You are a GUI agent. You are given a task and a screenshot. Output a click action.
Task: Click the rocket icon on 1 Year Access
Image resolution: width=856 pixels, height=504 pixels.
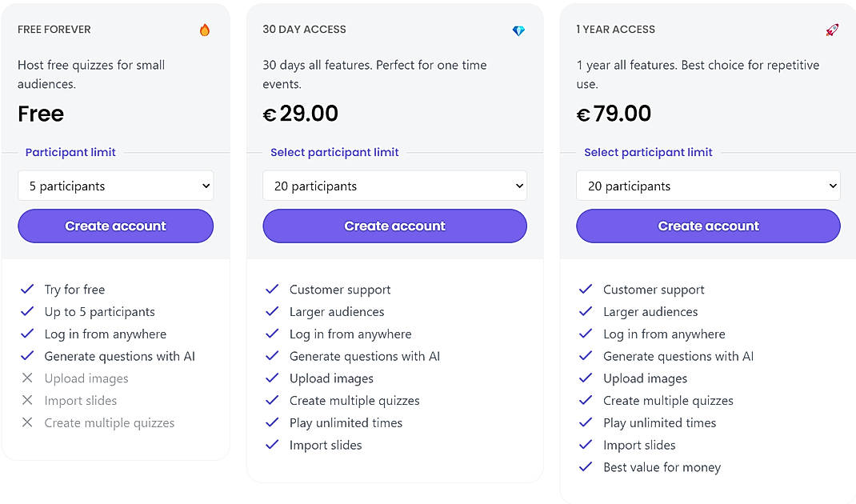[833, 28]
